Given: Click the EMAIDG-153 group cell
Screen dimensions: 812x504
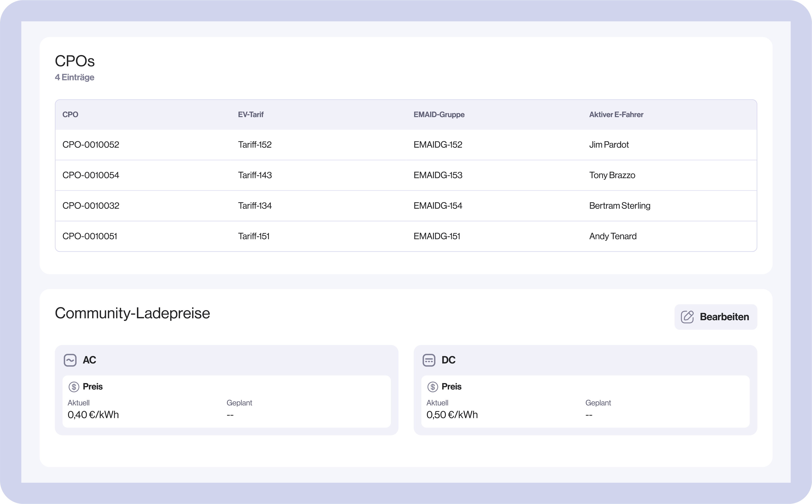Looking at the screenshot, I should click(438, 175).
